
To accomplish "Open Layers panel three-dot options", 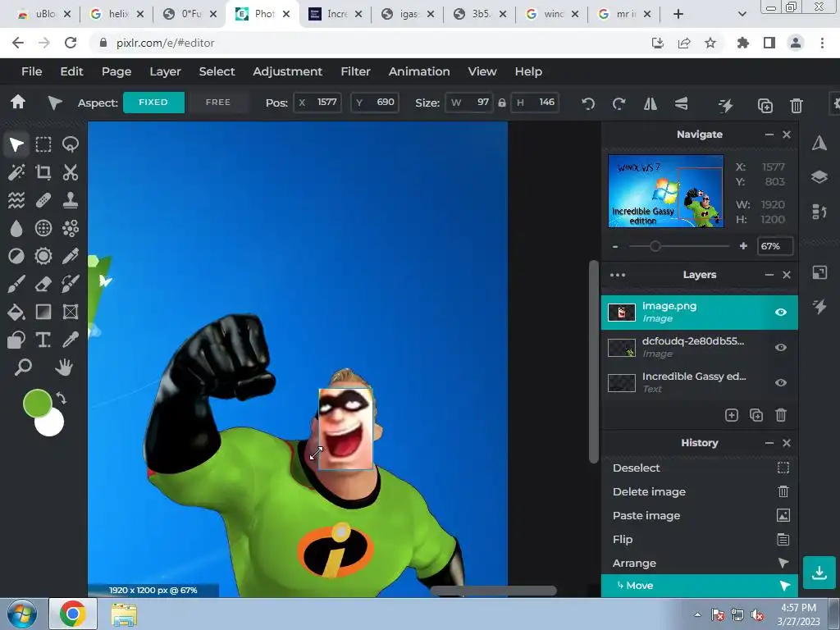I will 618,275.
